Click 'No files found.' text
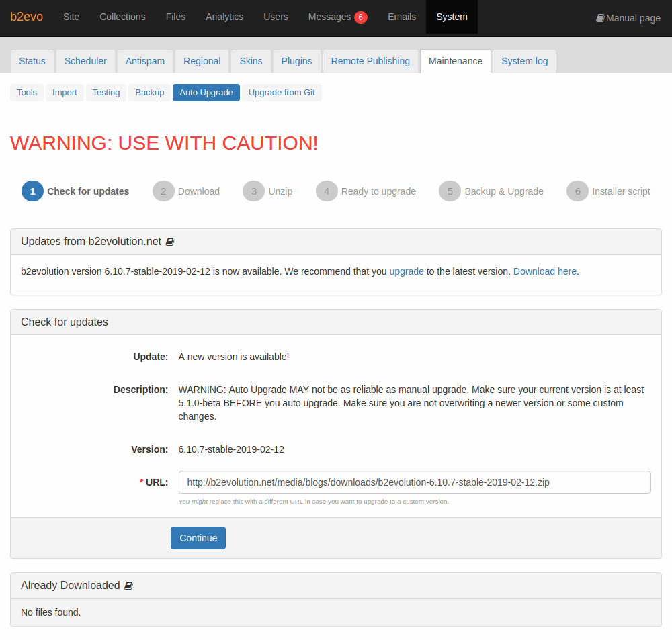 (x=50, y=612)
